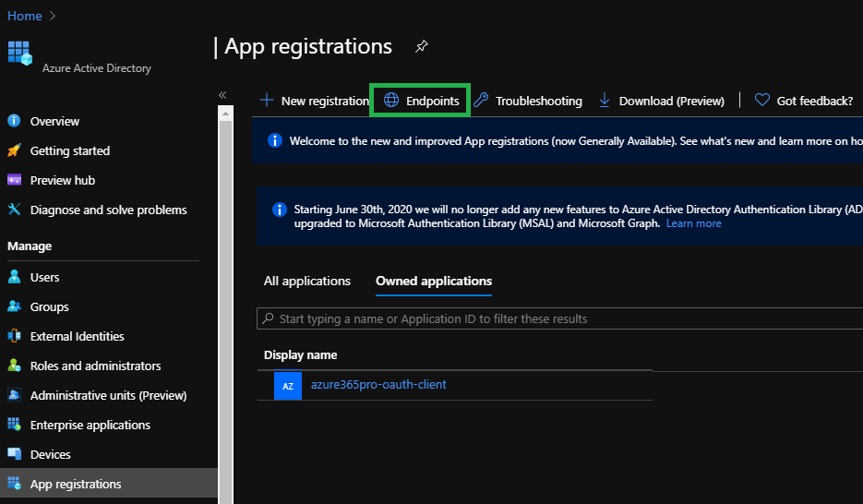Collapse the sidebar with the double-chevron icon

click(x=222, y=95)
